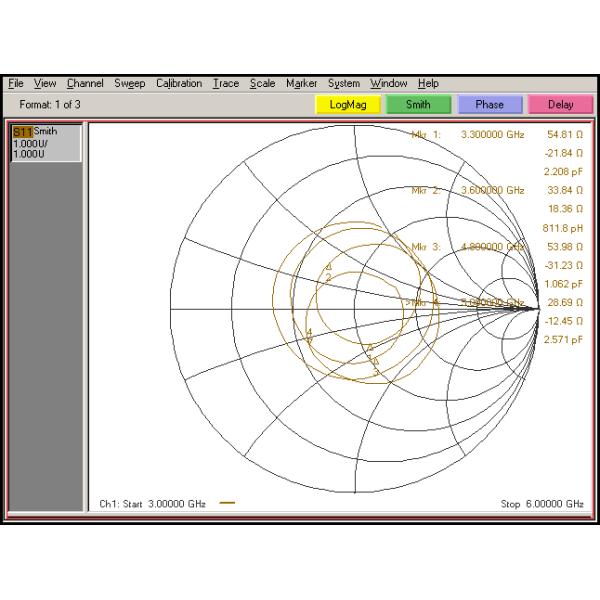The width and height of the screenshot is (600, 600).
Task: Open the Sweep menu
Action: (129, 84)
